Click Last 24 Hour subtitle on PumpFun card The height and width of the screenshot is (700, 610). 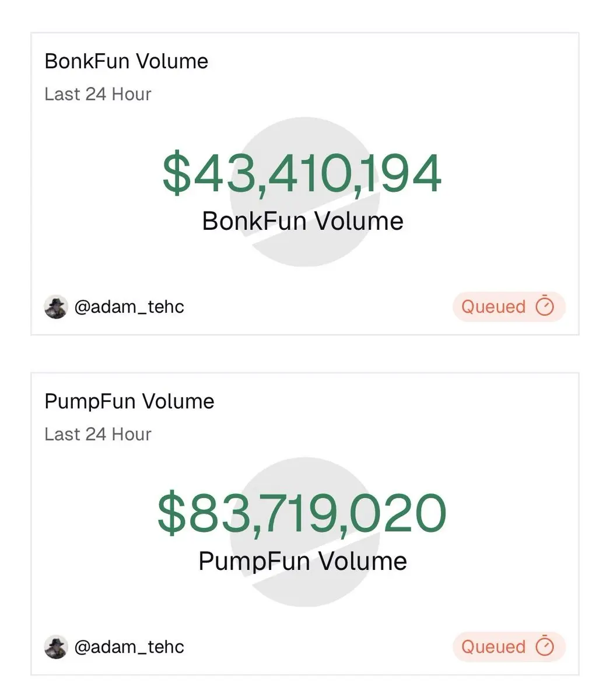pyautogui.click(x=98, y=434)
